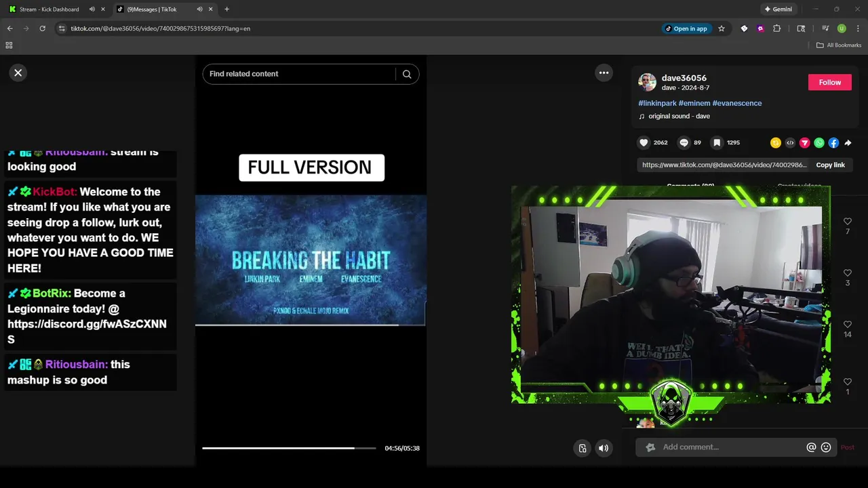Share to WhatsApp icon
868x488 pixels.
819,142
